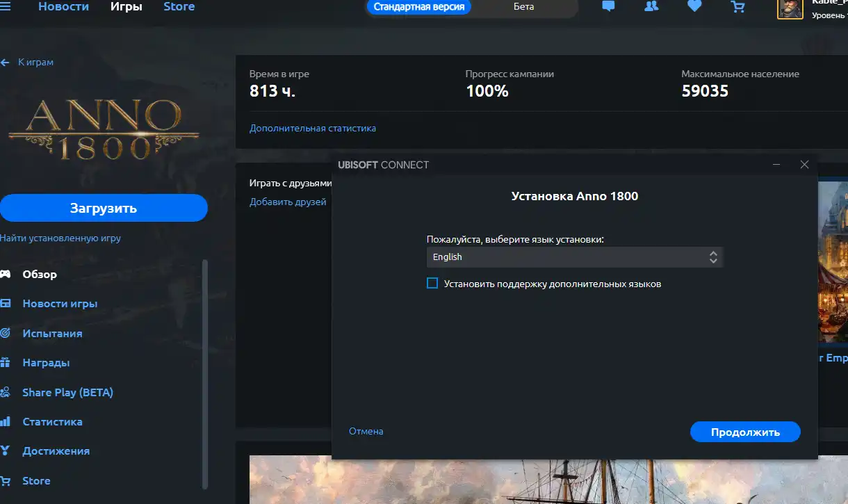Screen dimensions: 848x504
Task: Open Share Play (BETA) in the sidebar
Action: [67, 393]
